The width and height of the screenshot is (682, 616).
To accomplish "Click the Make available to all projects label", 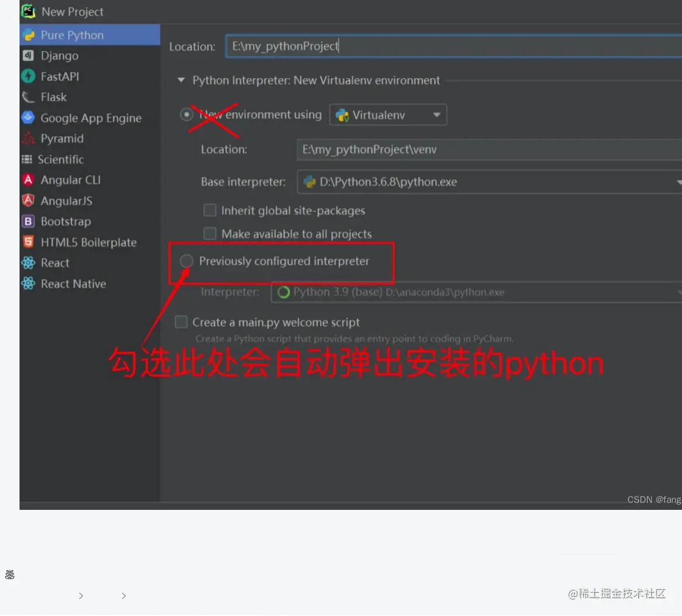I will click(x=296, y=234).
